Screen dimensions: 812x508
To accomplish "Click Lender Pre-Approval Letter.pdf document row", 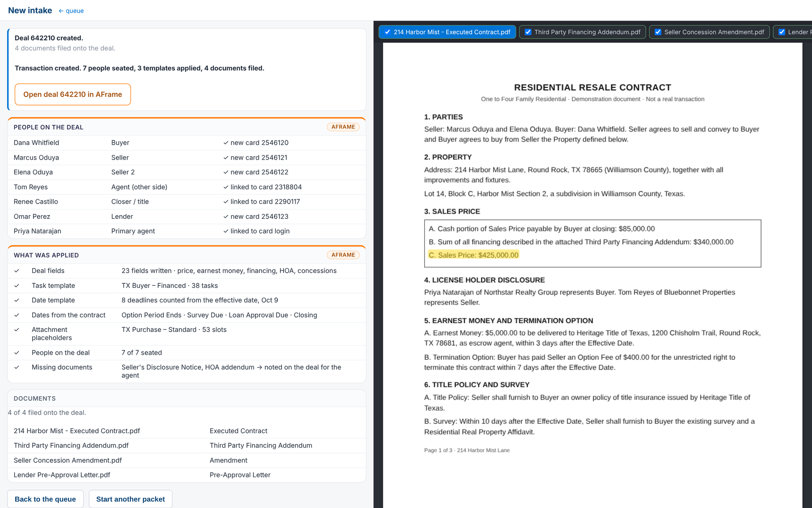I will point(187,475).
